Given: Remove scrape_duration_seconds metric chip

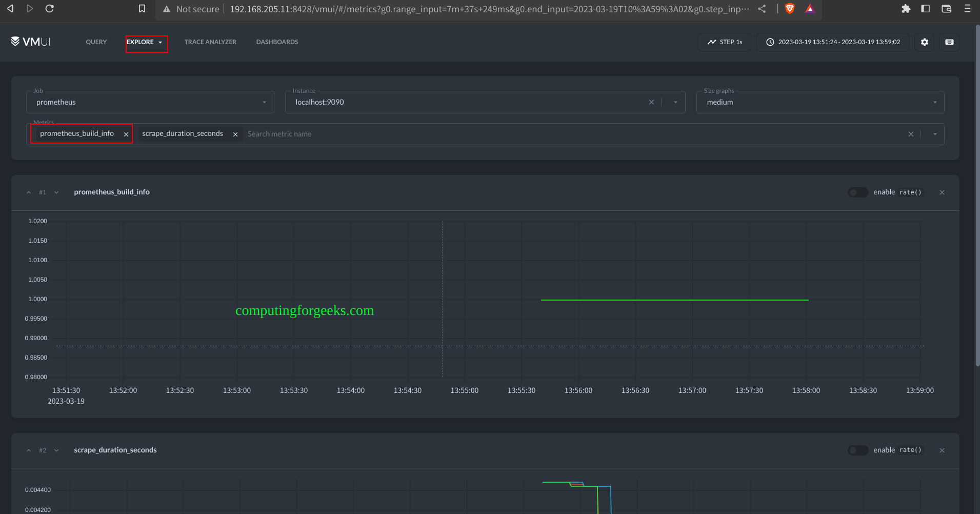Looking at the screenshot, I should [x=235, y=134].
